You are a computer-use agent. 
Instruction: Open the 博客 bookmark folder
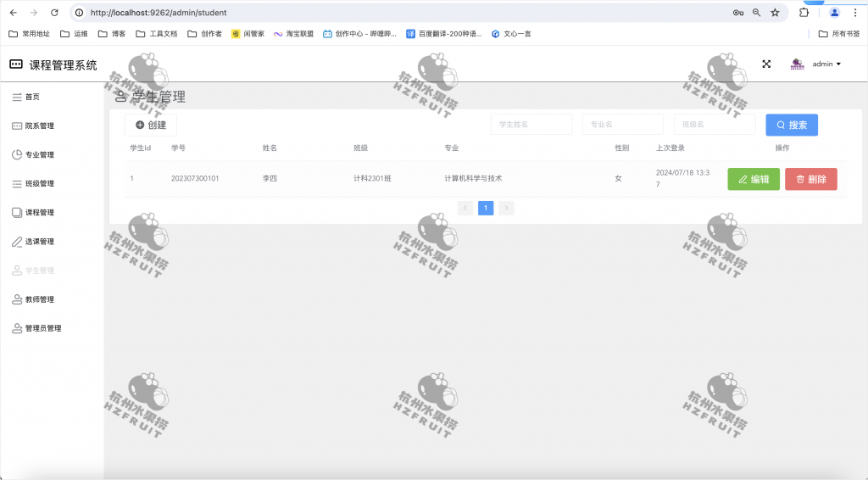pyautogui.click(x=112, y=34)
